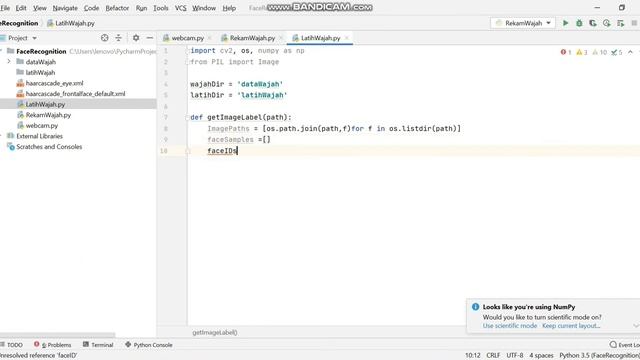The image size is (640, 360).
Task: Click cursor position 10:12 in status bar
Action: pyautogui.click(x=473, y=356)
